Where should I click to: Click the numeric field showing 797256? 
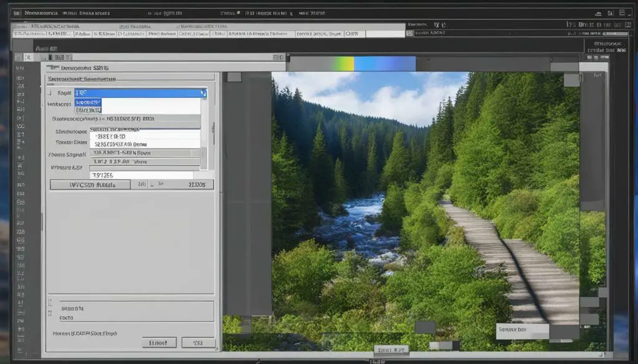141,175
